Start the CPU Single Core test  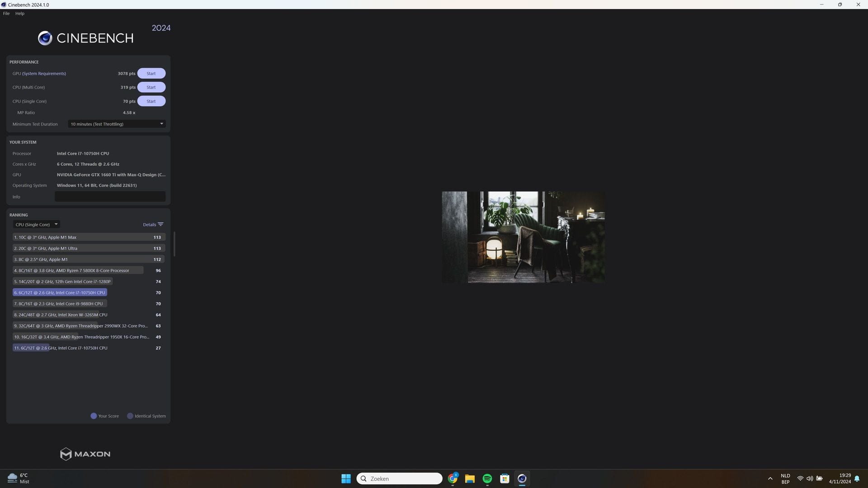coord(151,101)
